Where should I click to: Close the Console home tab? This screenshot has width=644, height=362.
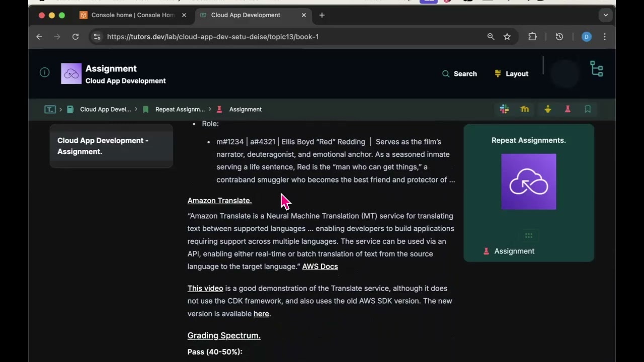point(184,15)
